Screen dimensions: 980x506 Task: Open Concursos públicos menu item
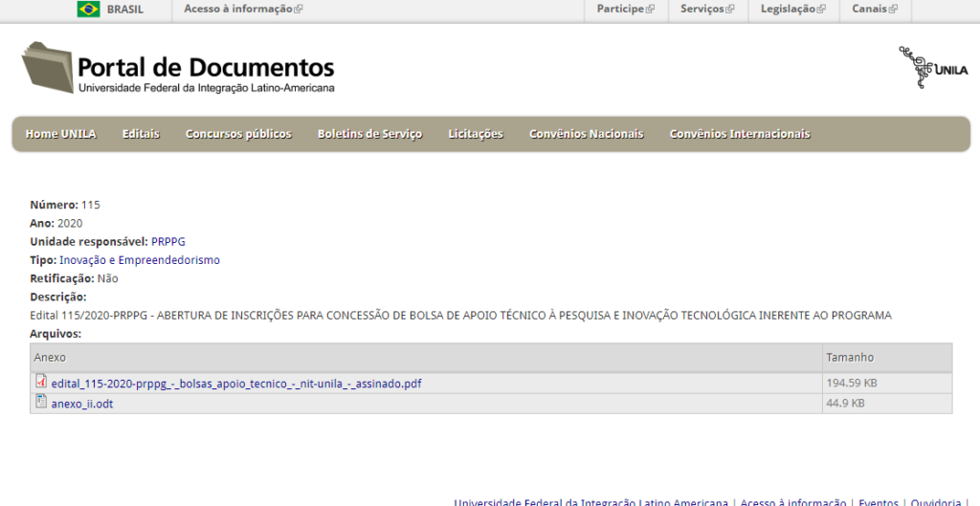click(x=238, y=134)
